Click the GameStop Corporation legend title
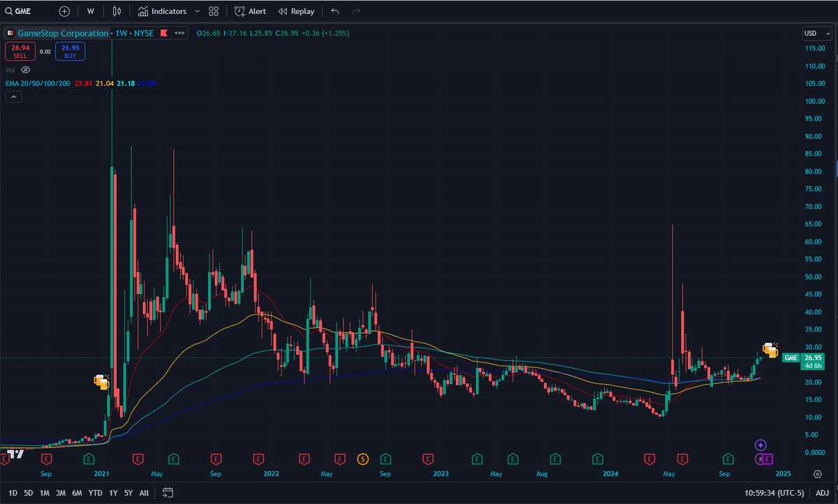Viewport: 838px width, 504px height. (x=63, y=33)
